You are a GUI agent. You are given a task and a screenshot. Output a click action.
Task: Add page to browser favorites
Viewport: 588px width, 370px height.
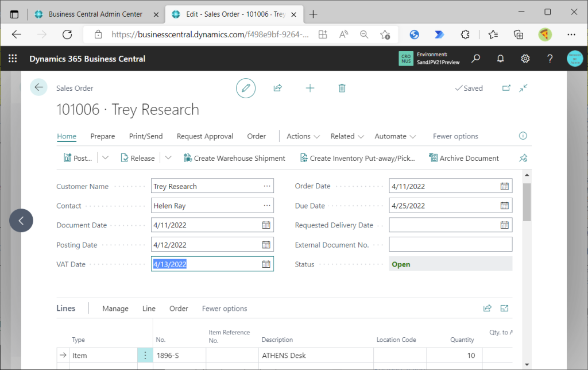pyautogui.click(x=385, y=34)
